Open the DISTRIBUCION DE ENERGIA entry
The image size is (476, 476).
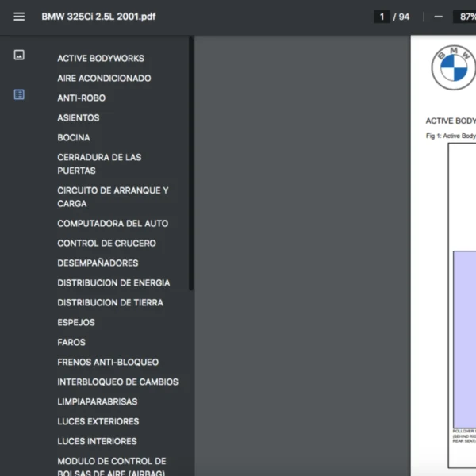pyautogui.click(x=113, y=283)
